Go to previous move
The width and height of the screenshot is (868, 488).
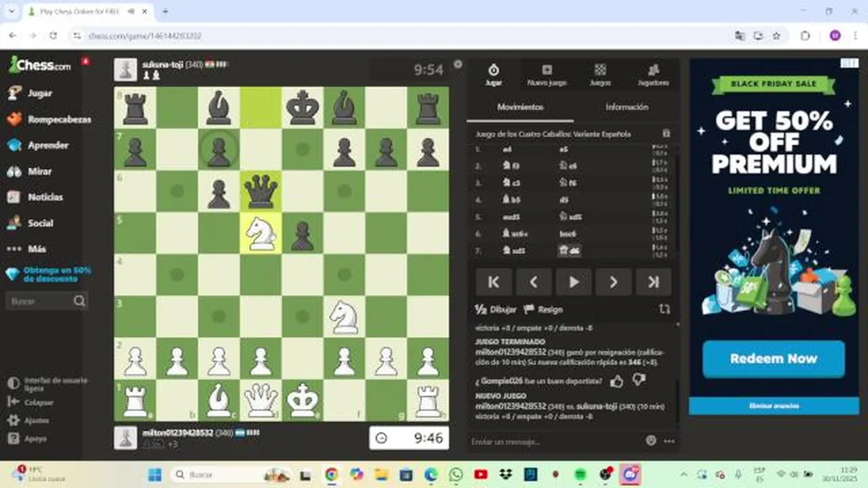tap(534, 282)
